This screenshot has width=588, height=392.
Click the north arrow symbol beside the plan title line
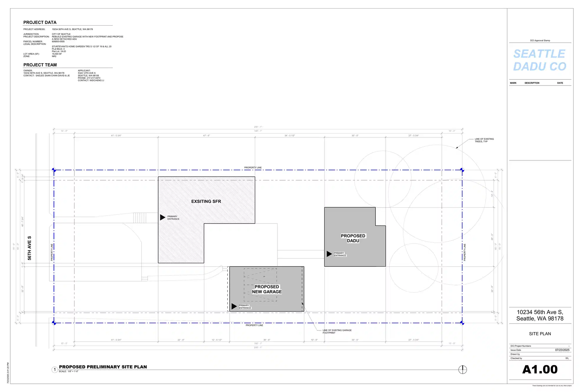(x=462, y=370)
